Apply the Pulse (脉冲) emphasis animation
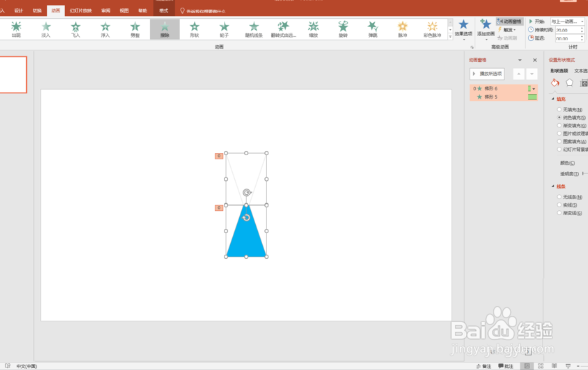Image resolution: width=588 pixels, height=370 pixels. [x=402, y=29]
